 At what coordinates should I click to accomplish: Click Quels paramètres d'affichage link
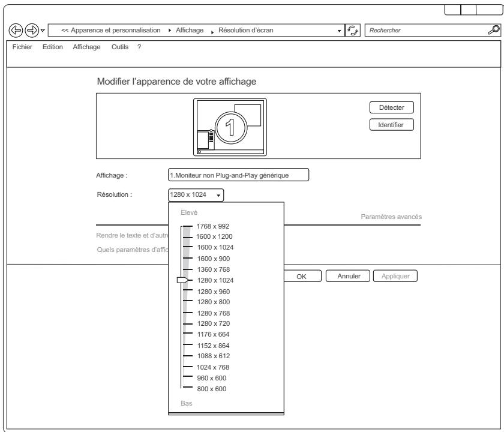tap(133, 250)
